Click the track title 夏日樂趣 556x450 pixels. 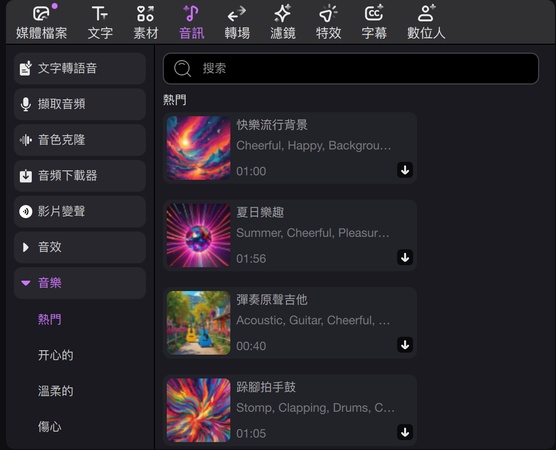260,212
